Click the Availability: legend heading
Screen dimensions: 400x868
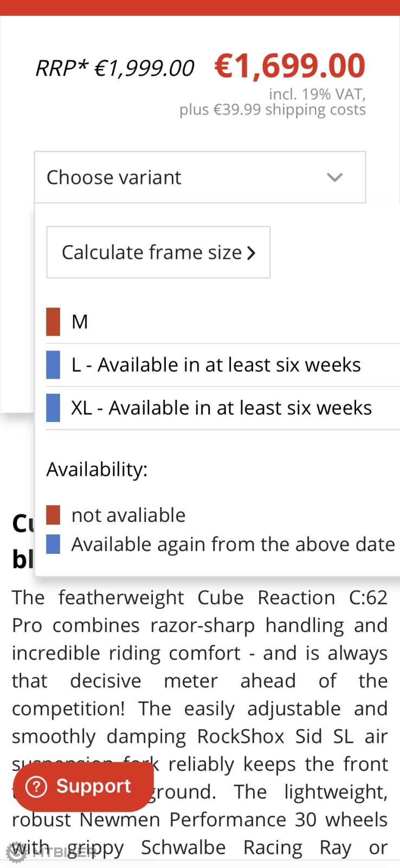pos(97,469)
